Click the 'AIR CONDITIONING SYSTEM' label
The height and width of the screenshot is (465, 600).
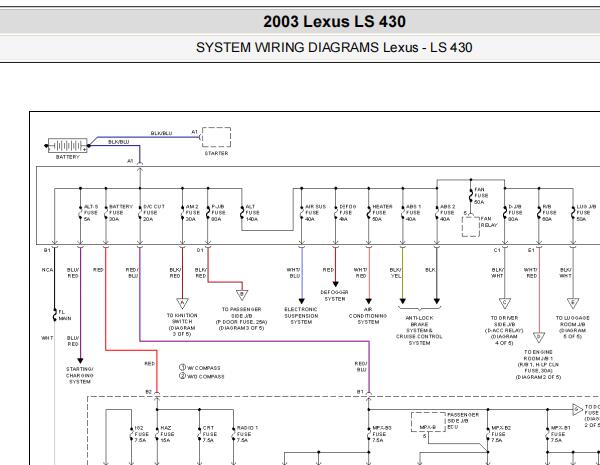tap(368, 316)
